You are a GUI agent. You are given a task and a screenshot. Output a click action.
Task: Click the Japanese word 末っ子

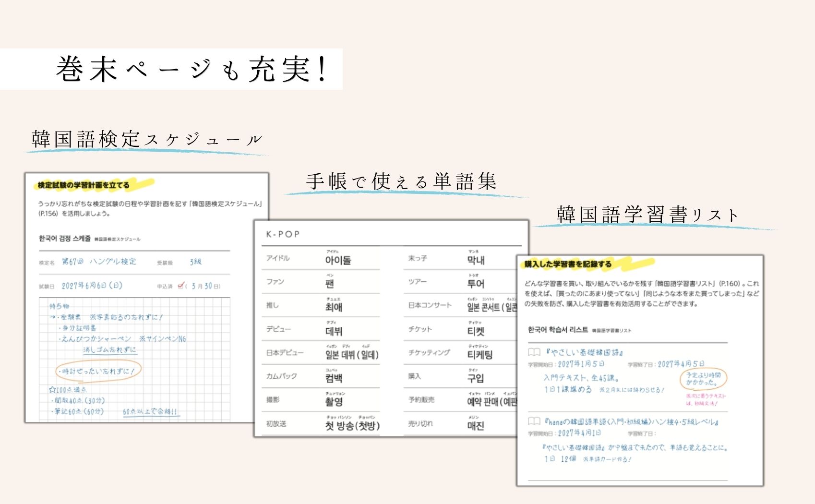click(x=418, y=258)
